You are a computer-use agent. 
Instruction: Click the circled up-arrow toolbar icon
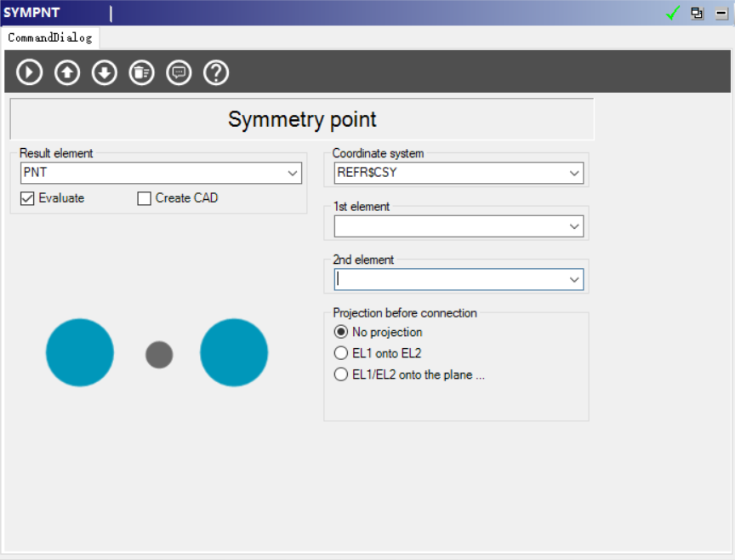pos(67,72)
